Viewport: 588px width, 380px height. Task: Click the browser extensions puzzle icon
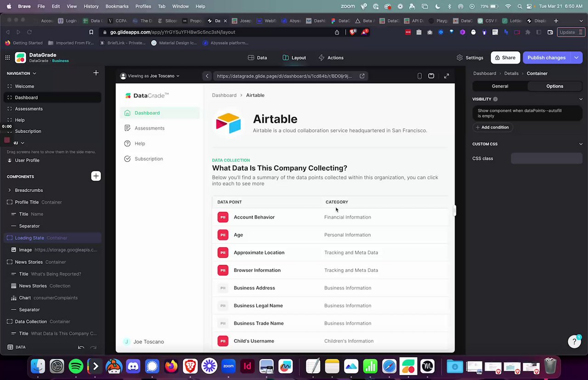tap(527, 32)
